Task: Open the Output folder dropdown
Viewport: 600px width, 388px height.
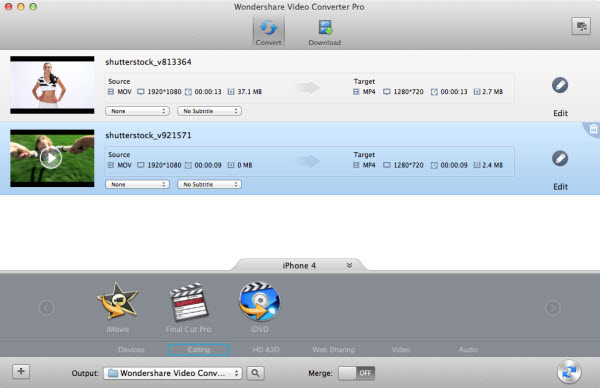Action: pyautogui.click(x=173, y=373)
